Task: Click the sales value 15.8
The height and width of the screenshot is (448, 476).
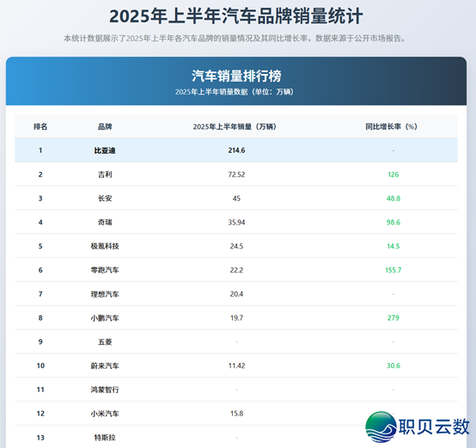Action: click(x=236, y=414)
